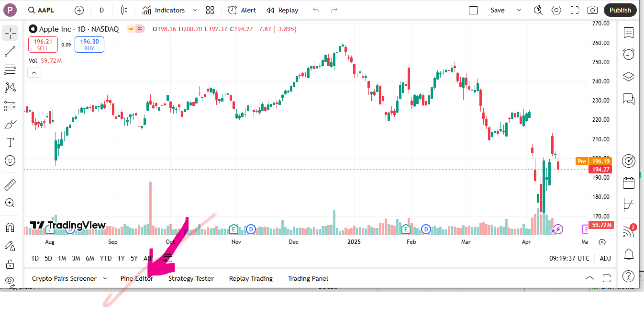Add symbol to compare with plus icon
Screen dimensions: 644x309
coord(79,10)
